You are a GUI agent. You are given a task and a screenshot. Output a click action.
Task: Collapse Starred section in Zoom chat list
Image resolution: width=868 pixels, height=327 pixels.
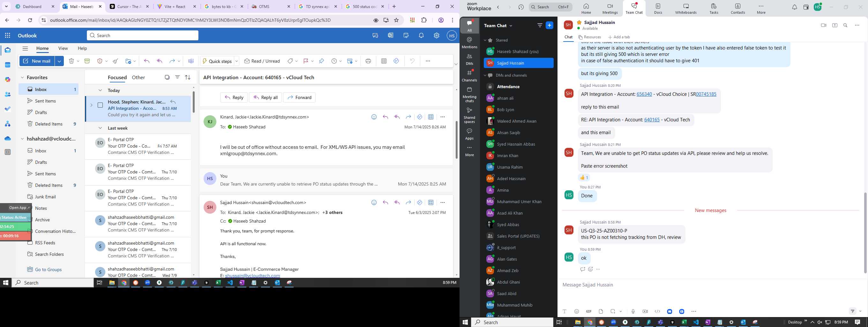coord(485,40)
